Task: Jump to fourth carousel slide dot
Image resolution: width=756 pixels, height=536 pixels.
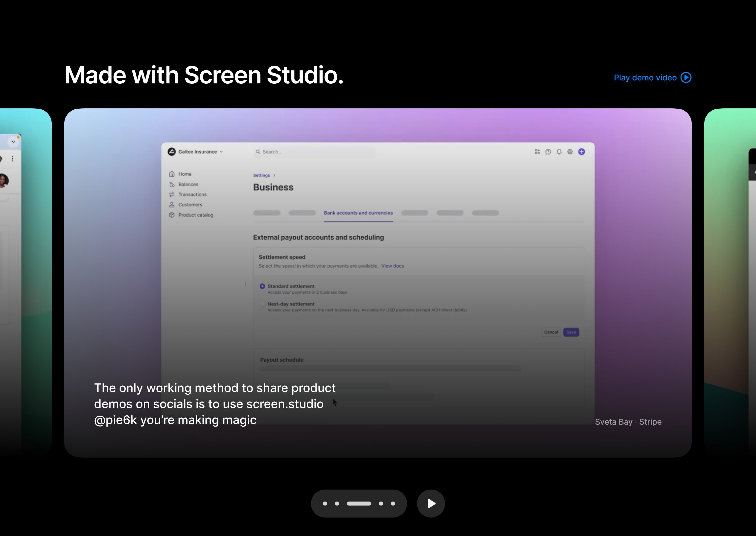Action: coord(381,504)
